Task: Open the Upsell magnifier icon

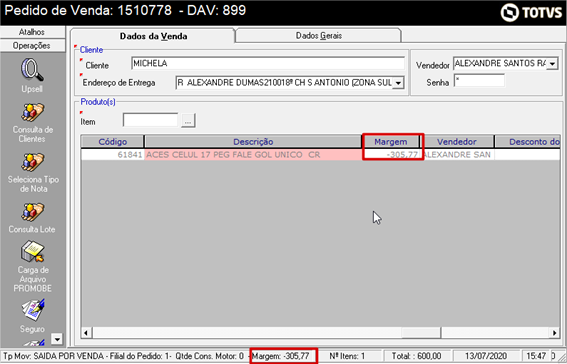Action: [32, 70]
